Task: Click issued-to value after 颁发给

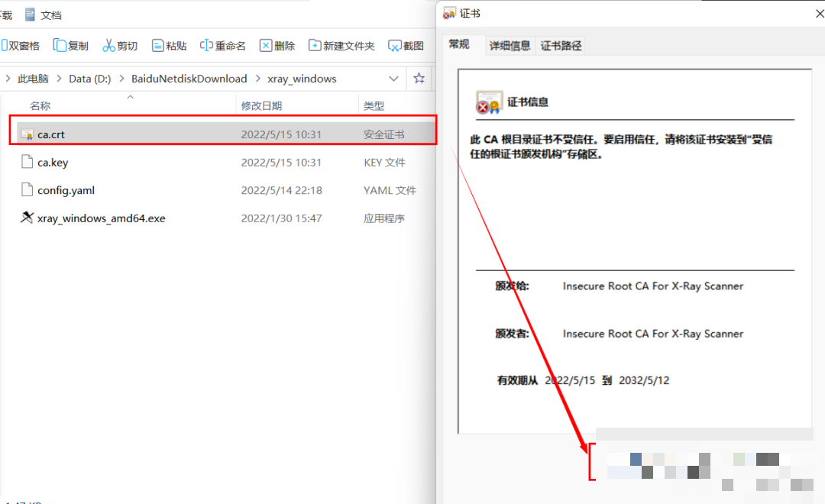Action: click(653, 286)
